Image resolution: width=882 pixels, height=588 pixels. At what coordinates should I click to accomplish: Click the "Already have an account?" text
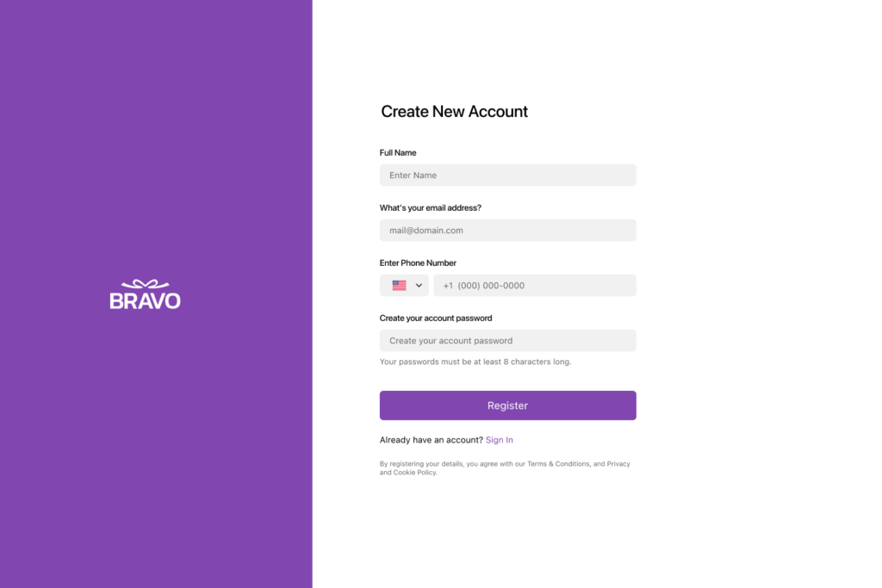431,440
